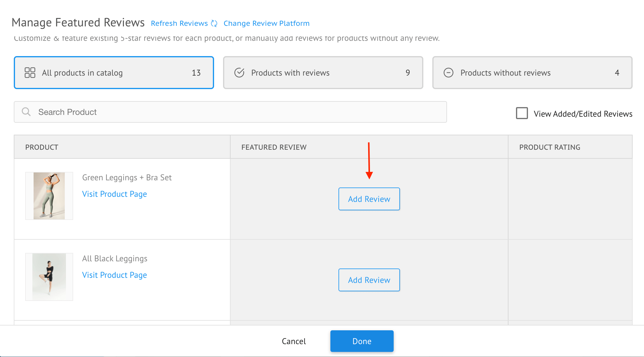644x357 pixels.
Task: Click the refresh arrows icon
Action: point(214,23)
